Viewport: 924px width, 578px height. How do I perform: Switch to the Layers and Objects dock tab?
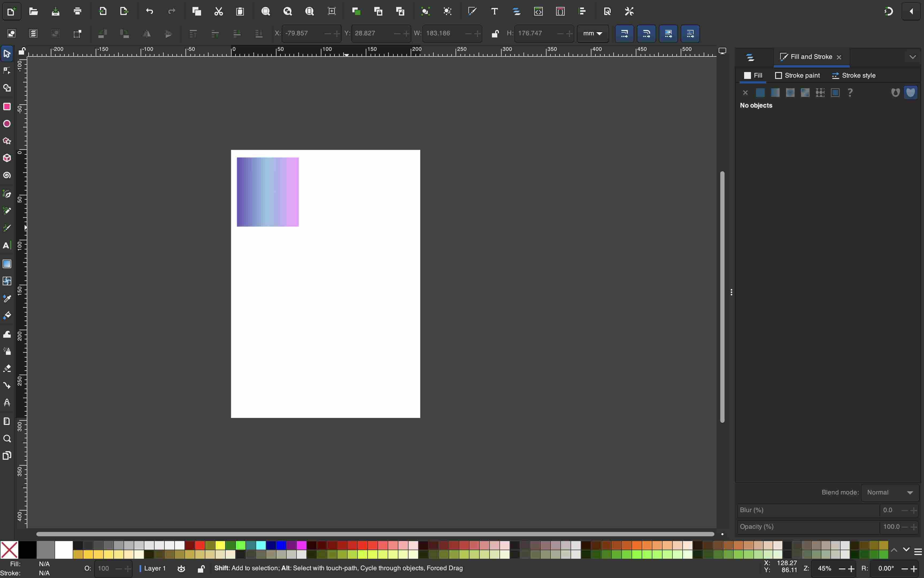[x=750, y=57]
